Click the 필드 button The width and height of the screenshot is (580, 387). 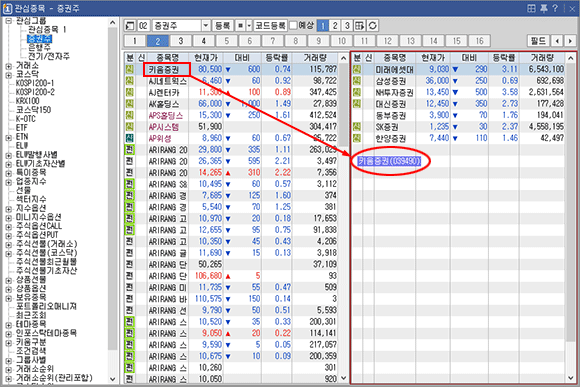[538, 41]
